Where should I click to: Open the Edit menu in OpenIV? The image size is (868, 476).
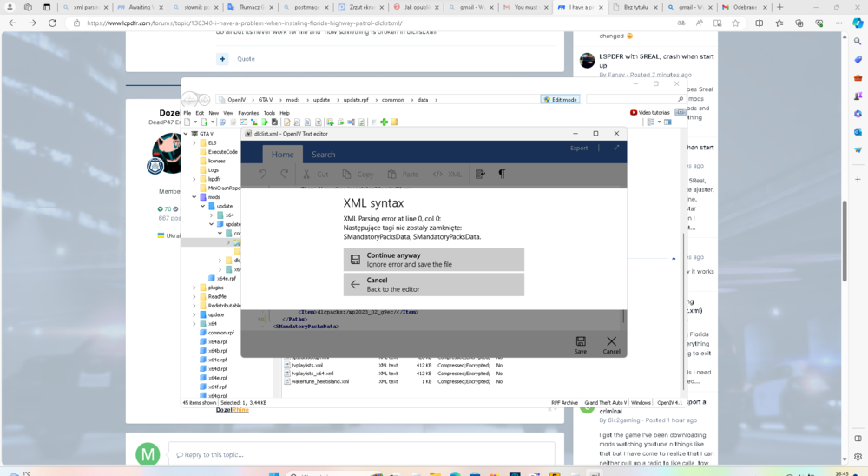pyautogui.click(x=200, y=113)
